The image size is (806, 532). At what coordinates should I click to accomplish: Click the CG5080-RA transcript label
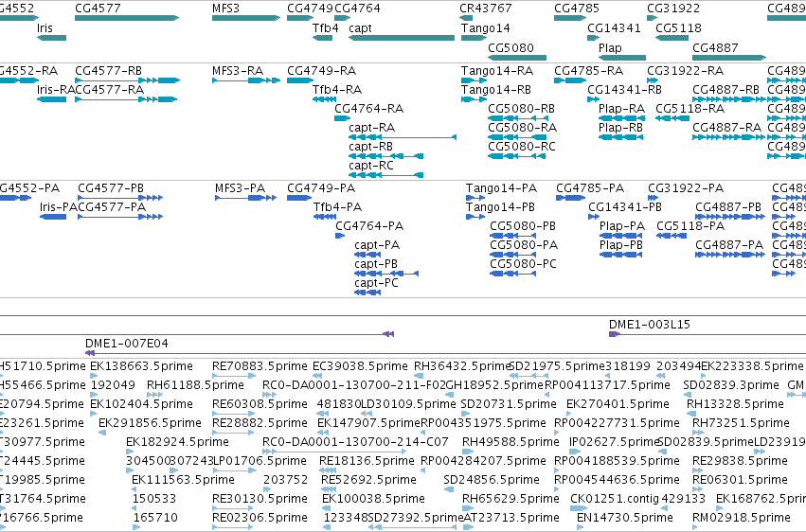tap(522, 128)
